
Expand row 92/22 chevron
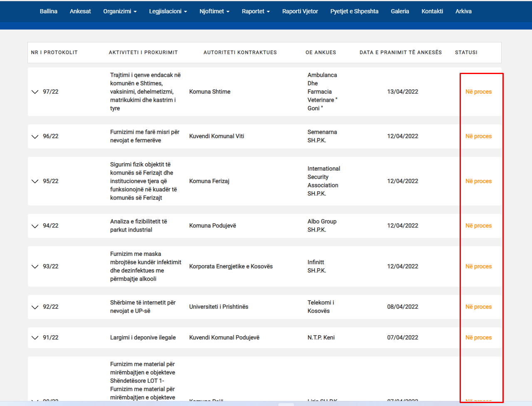(35, 307)
